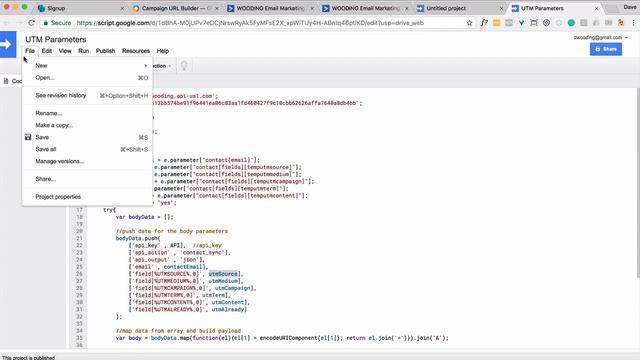The width and height of the screenshot is (640, 360).
Task: Click the yellow extension icon in browser toolbar
Action: pos(496,23)
